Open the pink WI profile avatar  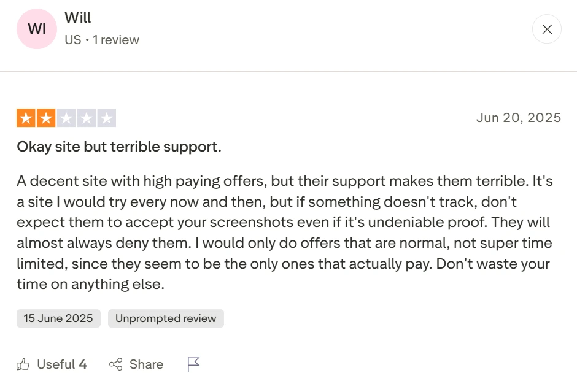pos(37,29)
